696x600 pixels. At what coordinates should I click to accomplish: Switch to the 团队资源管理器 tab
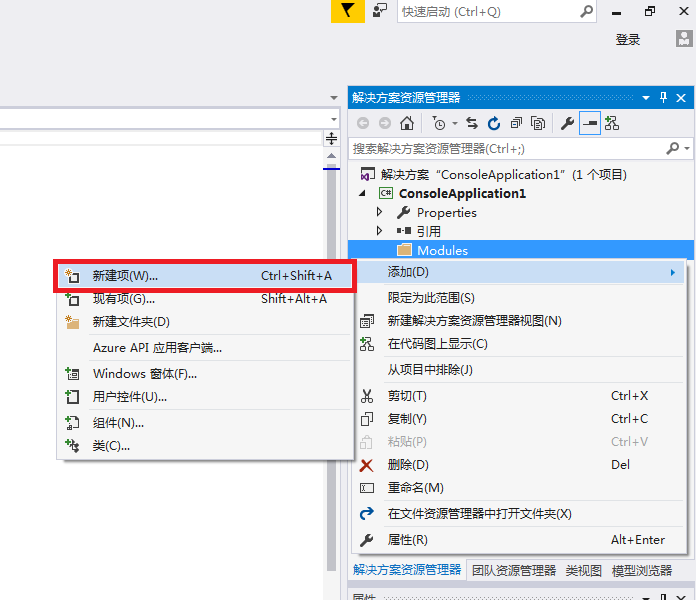tap(514, 570)
